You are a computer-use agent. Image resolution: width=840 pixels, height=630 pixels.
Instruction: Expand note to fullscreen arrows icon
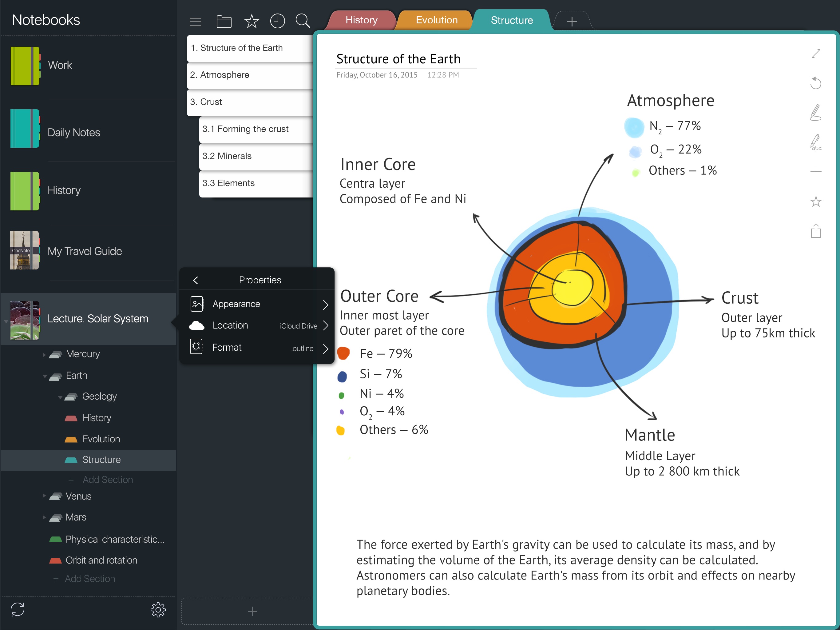click(x=816, y=54)
